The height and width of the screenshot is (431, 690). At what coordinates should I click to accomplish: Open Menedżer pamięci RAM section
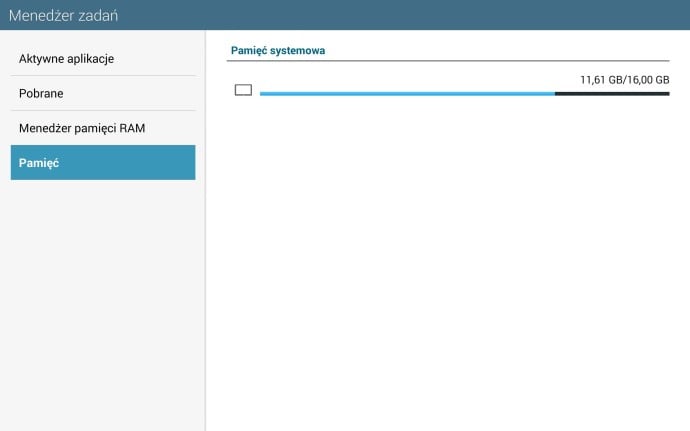pos(103,128)
